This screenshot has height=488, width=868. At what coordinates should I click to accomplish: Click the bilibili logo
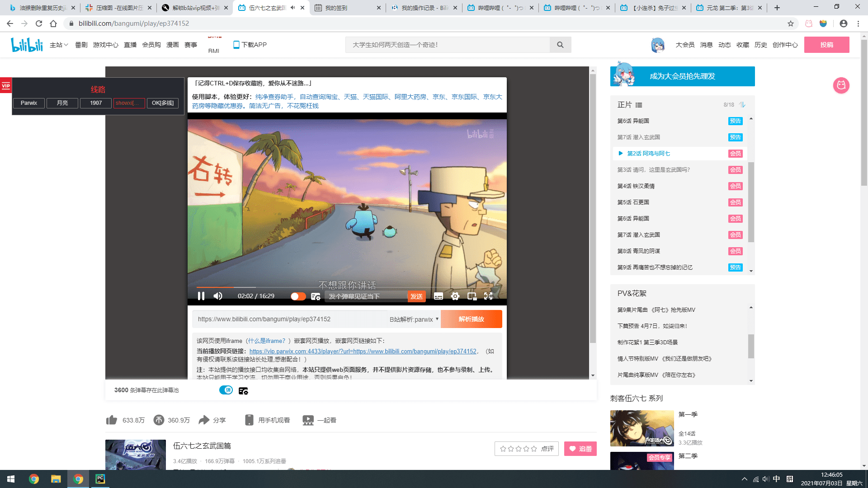(27, 45)
